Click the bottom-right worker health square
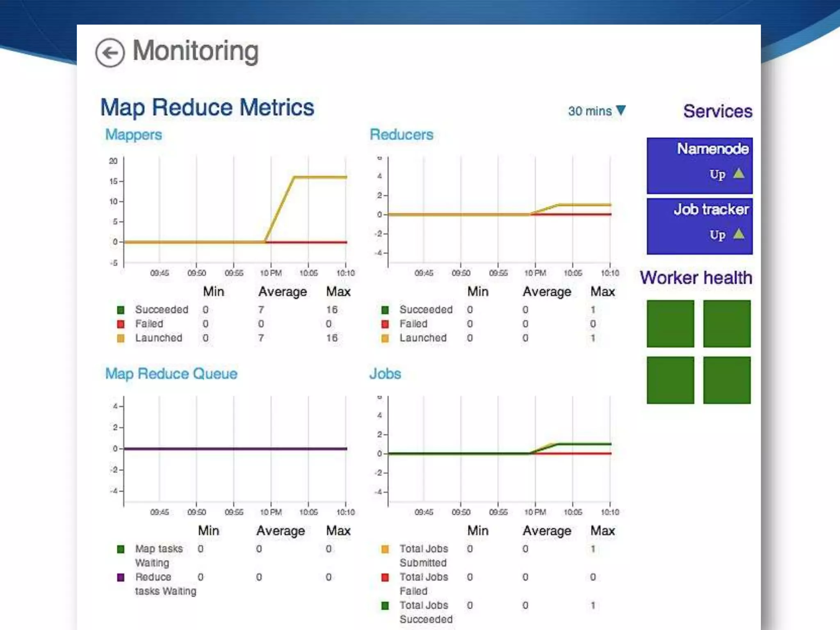The height and width of the screenshot is (630, 840). 726,380
